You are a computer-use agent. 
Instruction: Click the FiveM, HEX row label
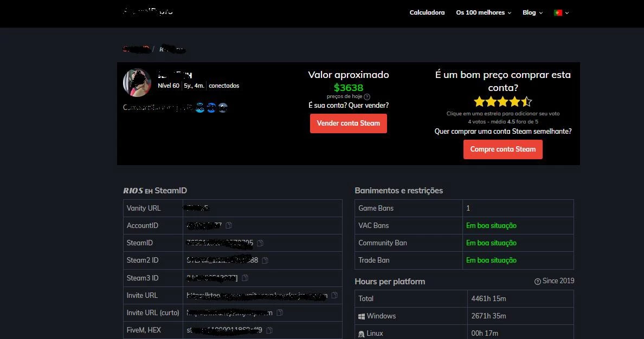tap(144, 330)
